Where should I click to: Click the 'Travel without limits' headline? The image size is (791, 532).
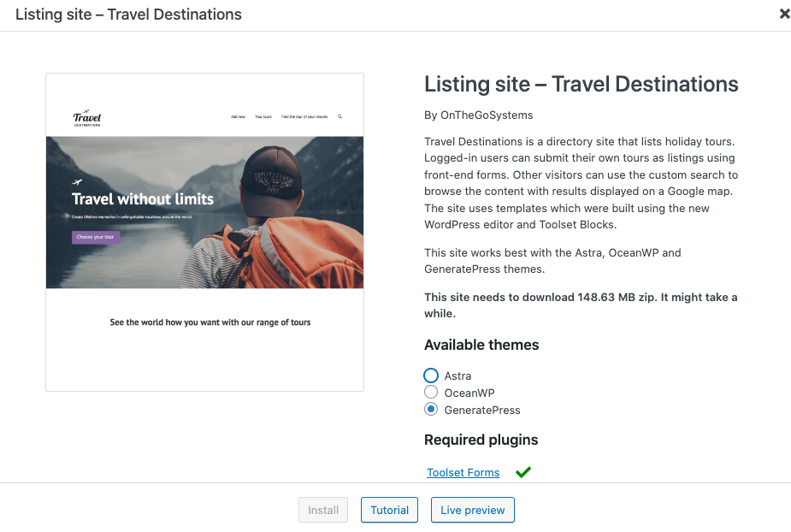[x=143, y=199]
